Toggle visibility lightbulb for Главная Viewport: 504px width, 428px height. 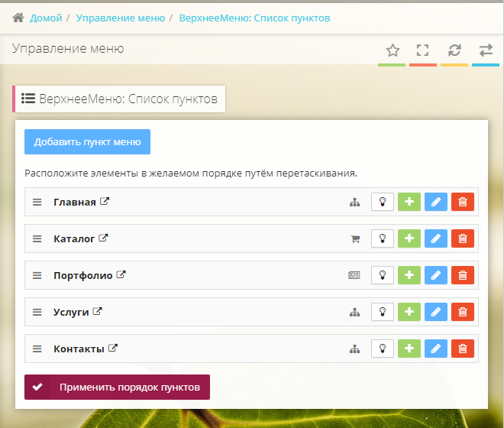click(x=383, y=202)
